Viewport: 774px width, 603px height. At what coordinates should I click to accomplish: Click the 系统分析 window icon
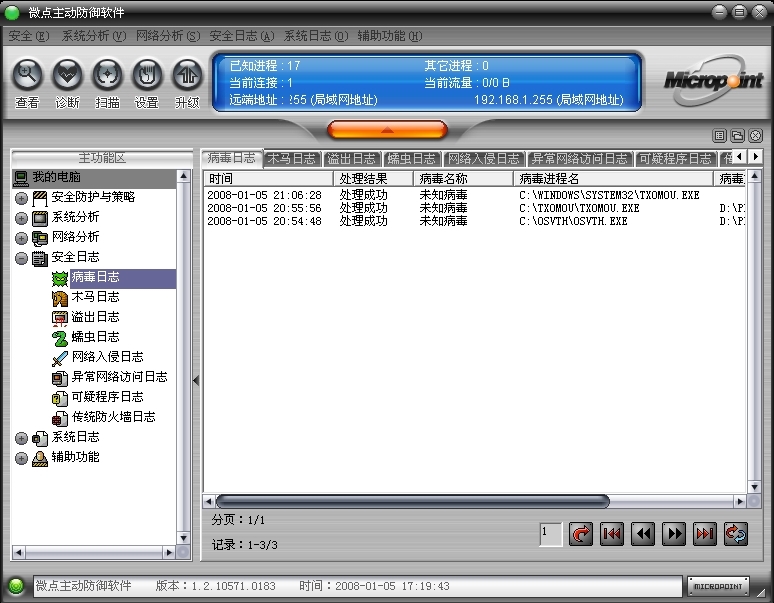tap(39, 218)
